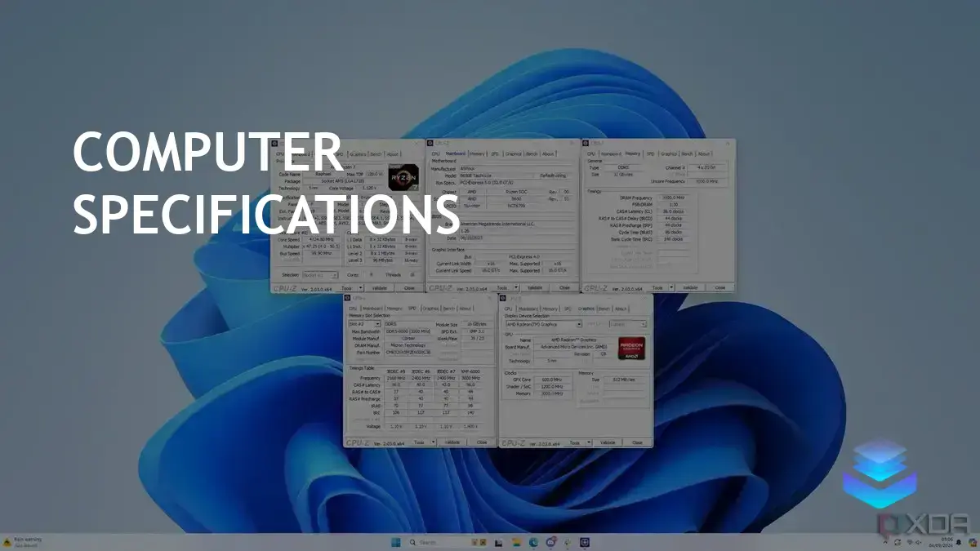Expand the Tools dropdown arrow in the Graphics window
Screen dimensions: 980x551
point(589,442)
